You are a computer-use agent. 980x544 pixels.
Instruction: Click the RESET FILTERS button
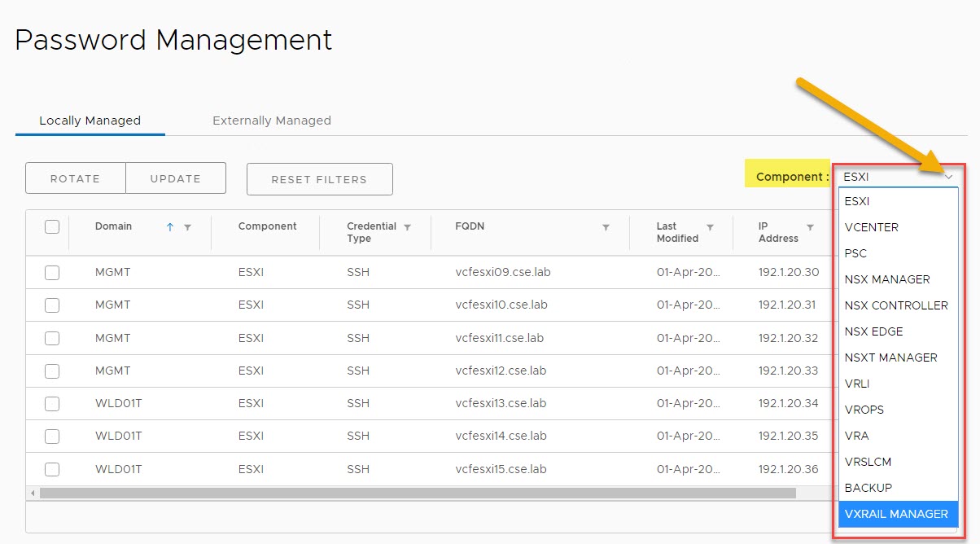pos(319,179)
